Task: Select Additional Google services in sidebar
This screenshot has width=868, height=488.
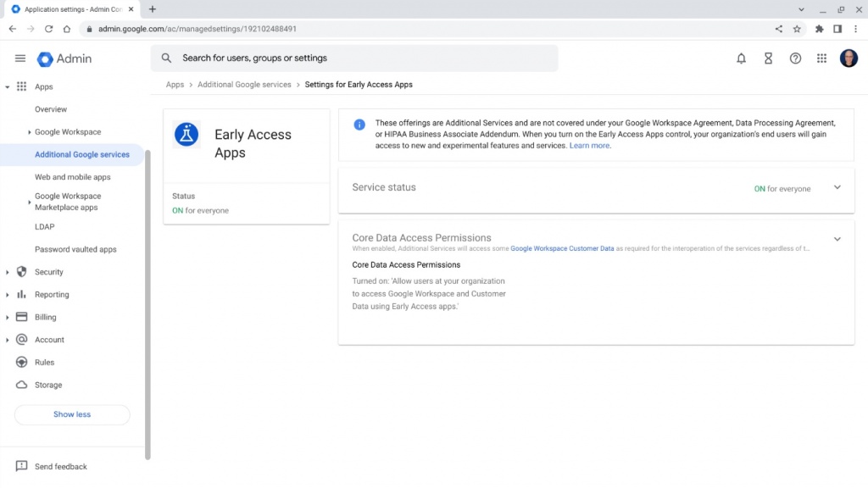Action: pyautogui.click(x=82, y=154)
